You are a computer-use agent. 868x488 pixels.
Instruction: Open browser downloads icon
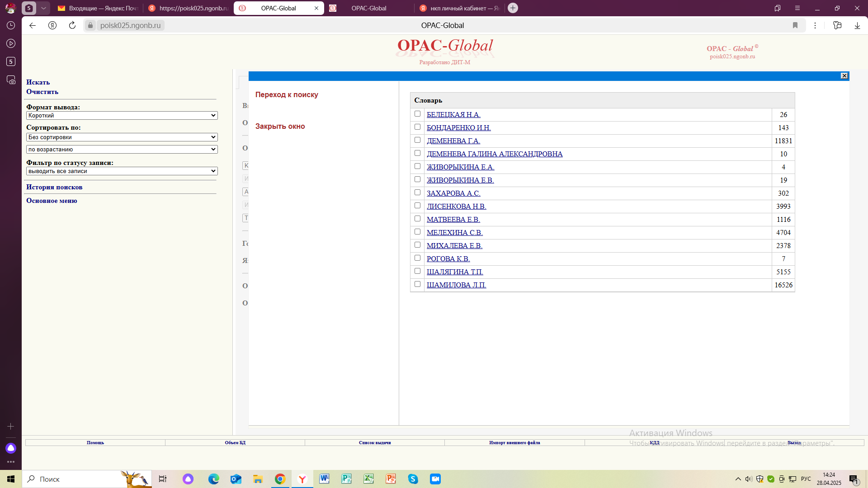tap(857, 25)
